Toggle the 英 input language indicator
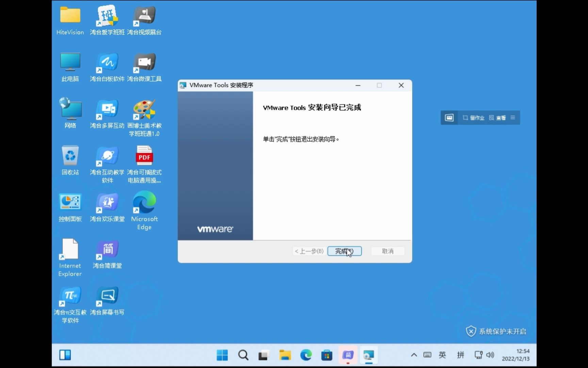588x368 pixels. tap(442, 355)
